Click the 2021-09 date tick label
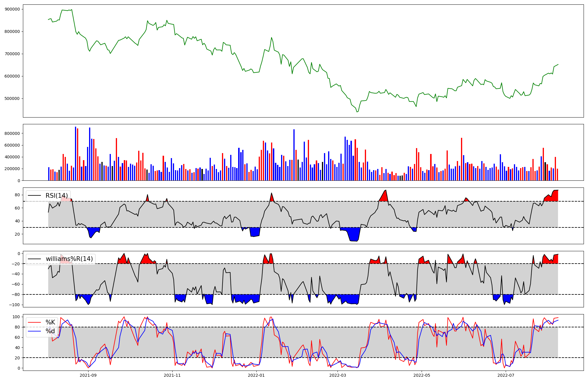Screen dimensions: 588x382 (x=88, y=375)
